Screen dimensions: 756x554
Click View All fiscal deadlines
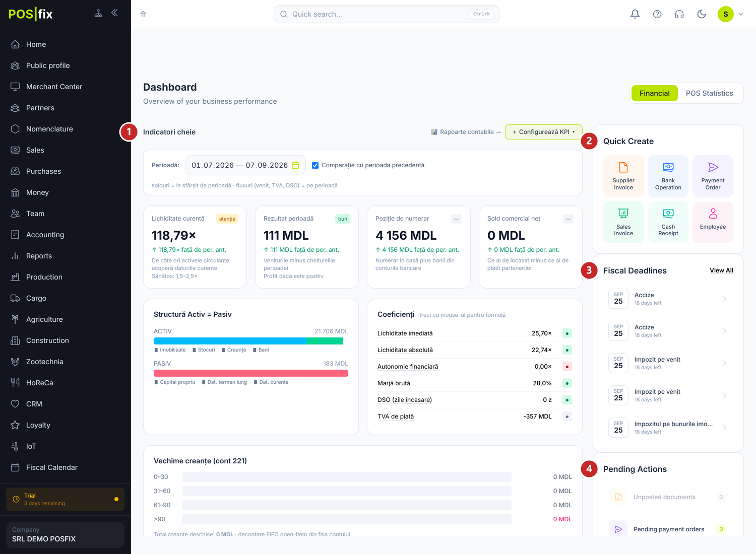pyautogui.click(x=721, y=270)
